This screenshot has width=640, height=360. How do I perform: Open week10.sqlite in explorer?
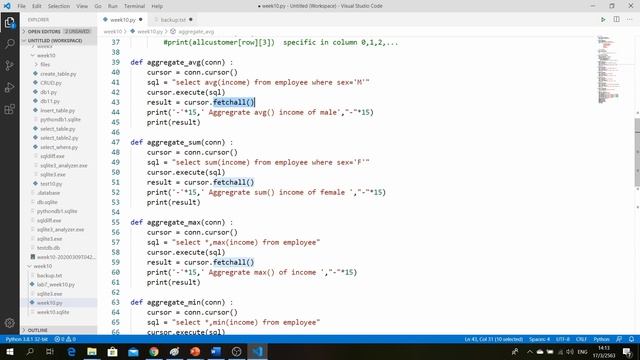click(53, 312)
